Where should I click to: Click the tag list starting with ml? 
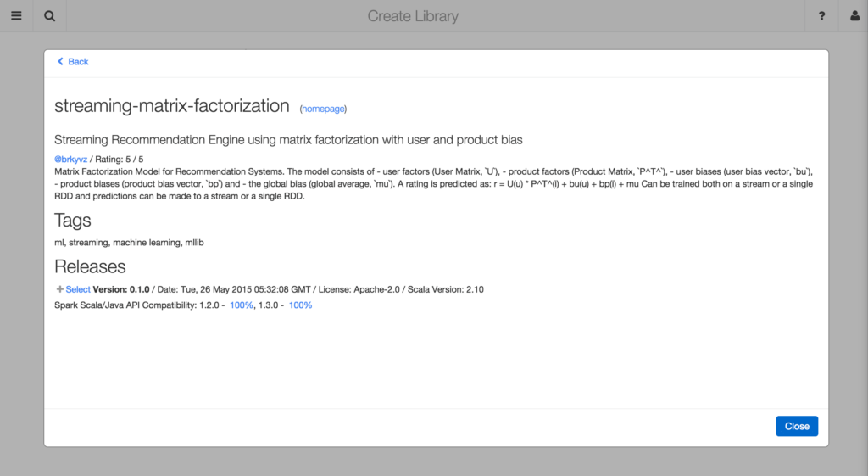click(129, 243)
